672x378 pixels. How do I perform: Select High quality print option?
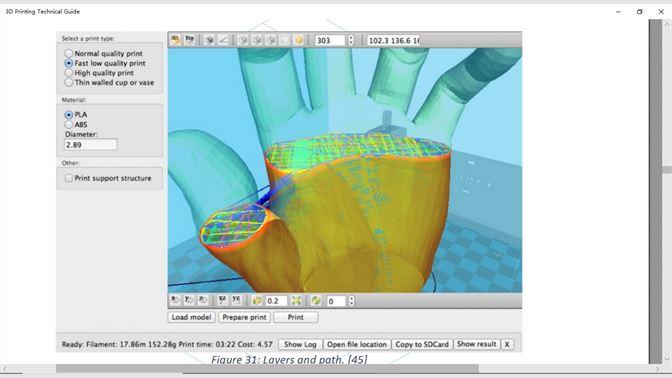click(99, 73)
